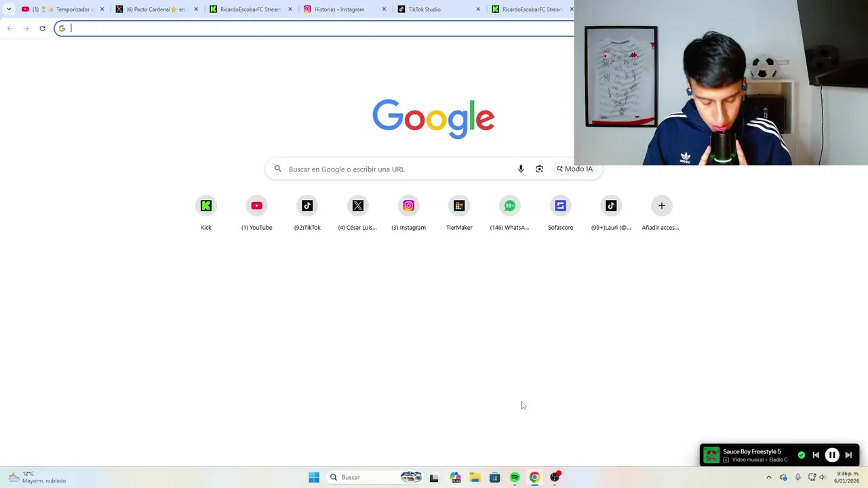Image resolution: width=868 pixels, height=488 pixels.
Task: Open the tab search dropdown arrow
Action: click(8, 9)
